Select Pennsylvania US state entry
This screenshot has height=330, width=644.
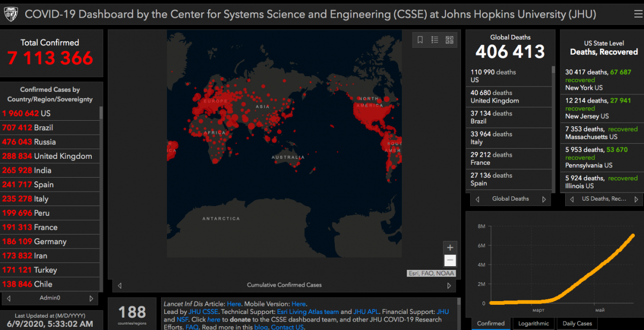602,158
